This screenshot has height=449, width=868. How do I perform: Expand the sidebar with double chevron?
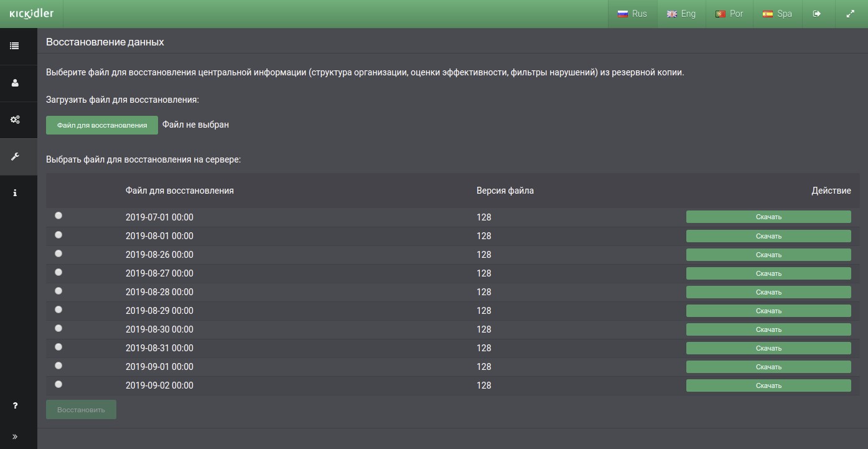click(x=14, y=437)
